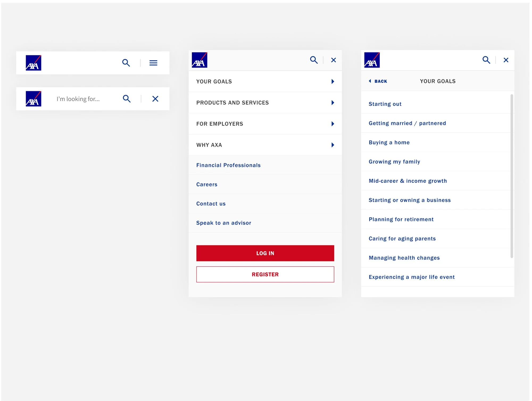Open the hamburger menu icon
This screenshot has height=401, width=532.
[153, 63]
